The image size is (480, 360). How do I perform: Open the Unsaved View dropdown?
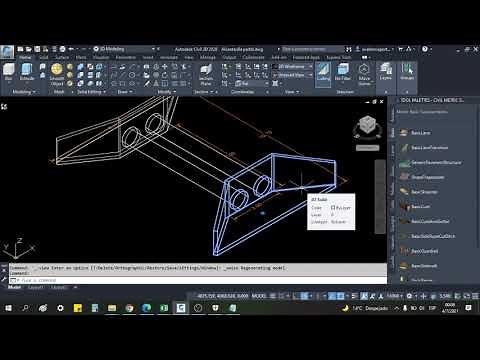point(293,75)
